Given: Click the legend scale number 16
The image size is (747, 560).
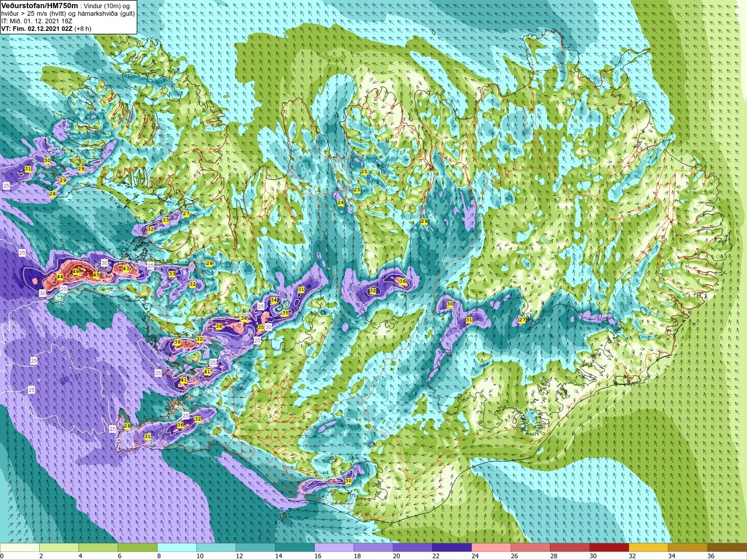Looking at the screenshot, I should (318, 556).
